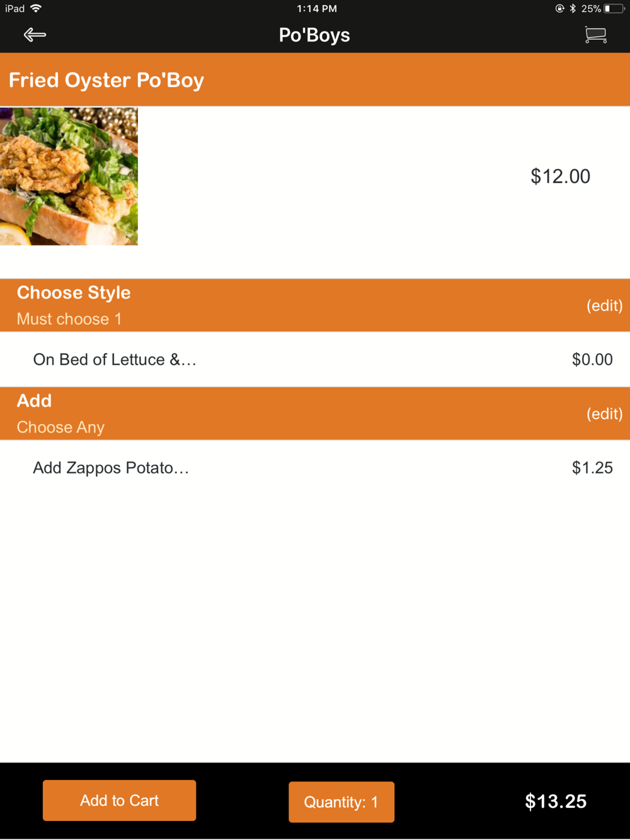Select On Bed of Lettuce option row
Viewport: 630px width, 840px height.
tap(315, 360)
